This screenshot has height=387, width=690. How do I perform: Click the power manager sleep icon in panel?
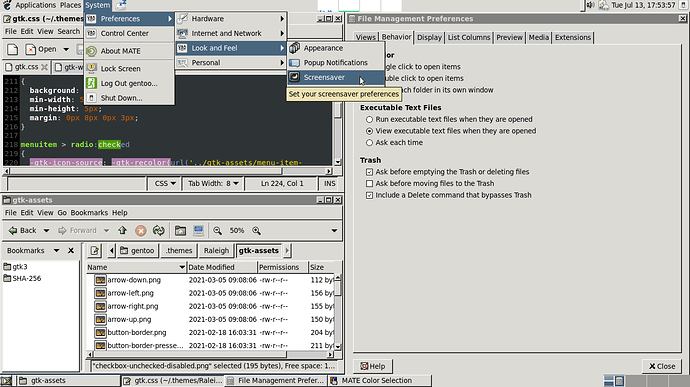[121, 5]
